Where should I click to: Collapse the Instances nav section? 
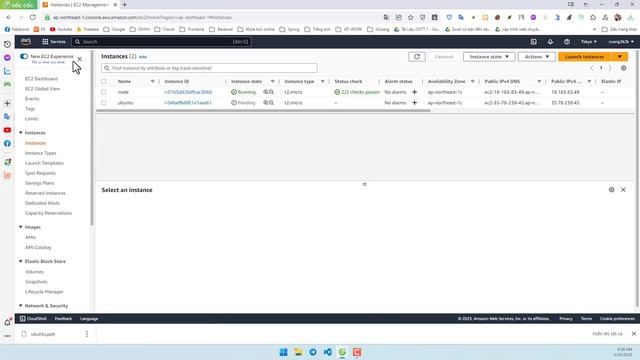click(x=21, y=133)
